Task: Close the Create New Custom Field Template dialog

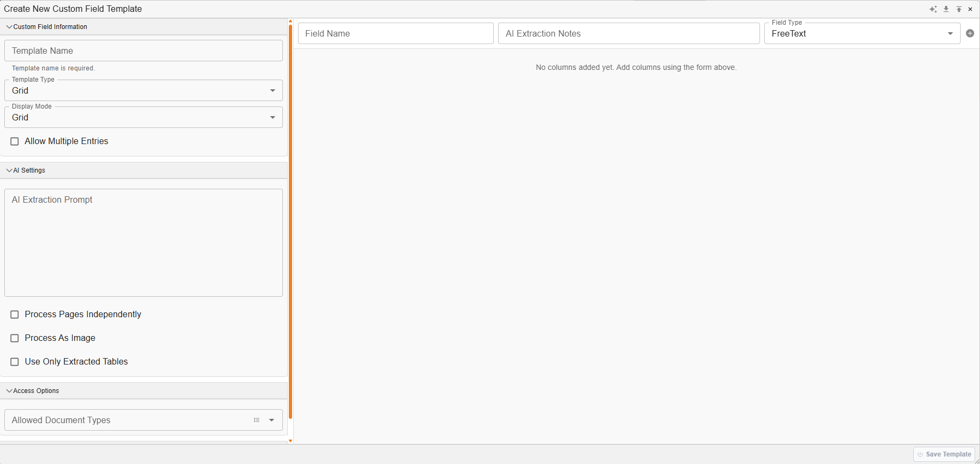Action: [x=970, y=9]
